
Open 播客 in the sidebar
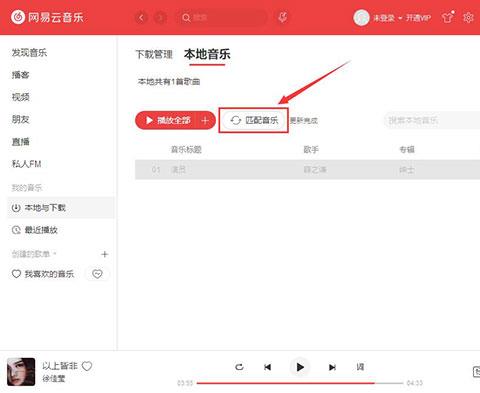pyautogui.click(x=20, y=75)
